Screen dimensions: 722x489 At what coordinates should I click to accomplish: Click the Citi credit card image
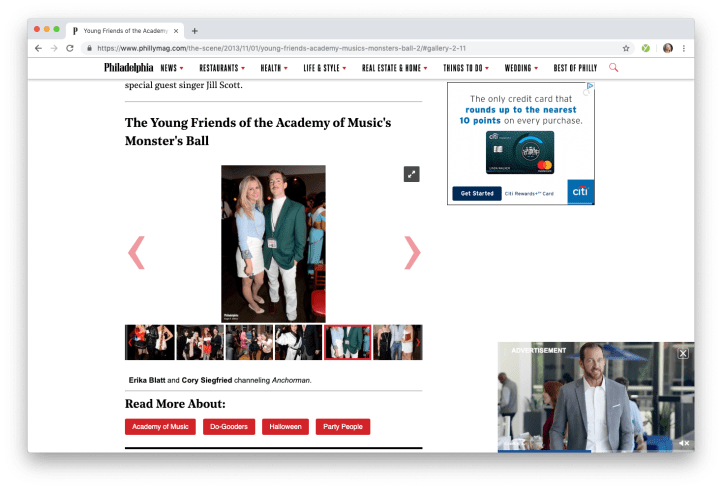[x=520, y=152]
